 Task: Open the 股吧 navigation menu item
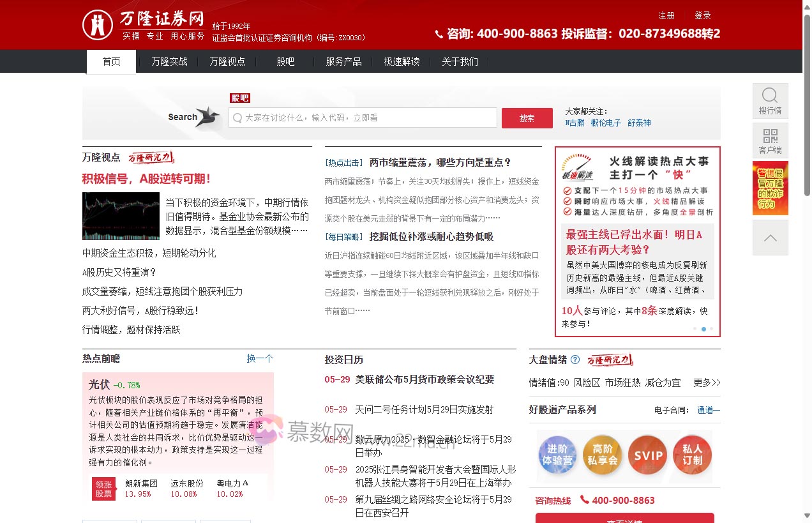284,61
